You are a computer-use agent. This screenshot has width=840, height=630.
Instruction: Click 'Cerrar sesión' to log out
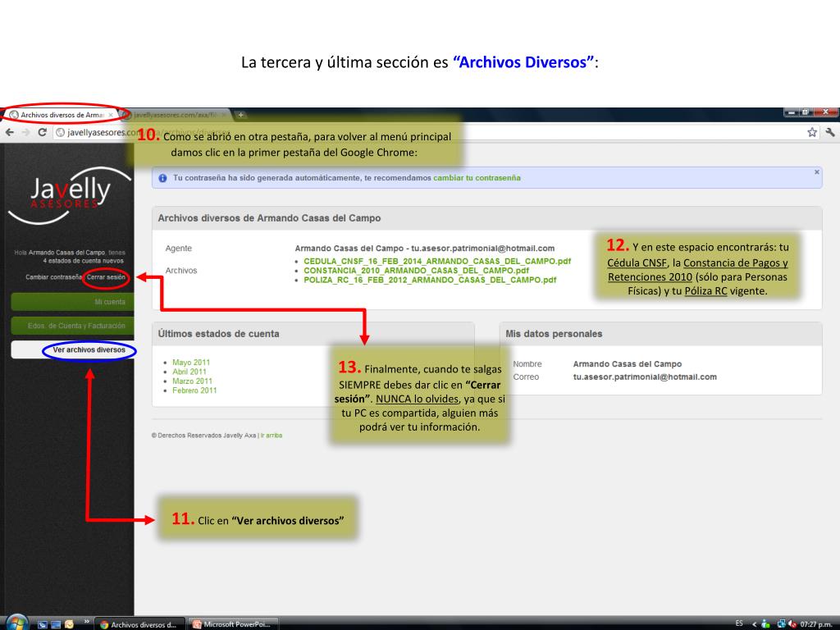click(x=106, y=277)
